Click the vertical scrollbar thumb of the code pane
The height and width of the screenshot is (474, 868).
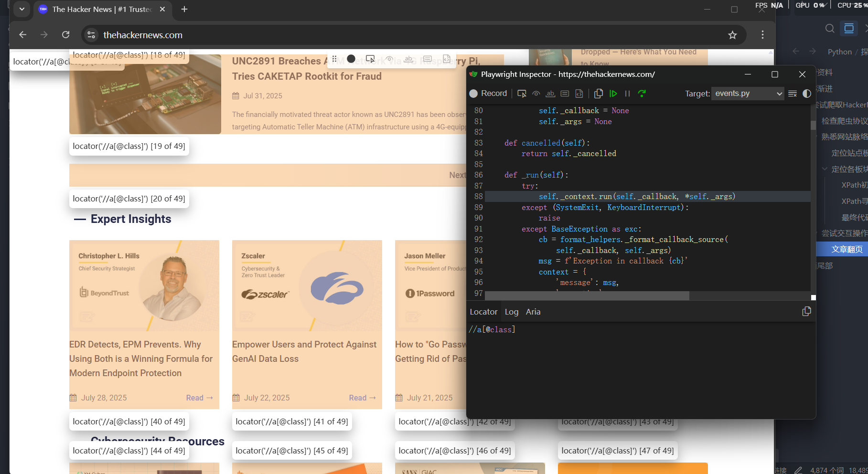pos(813,125)
